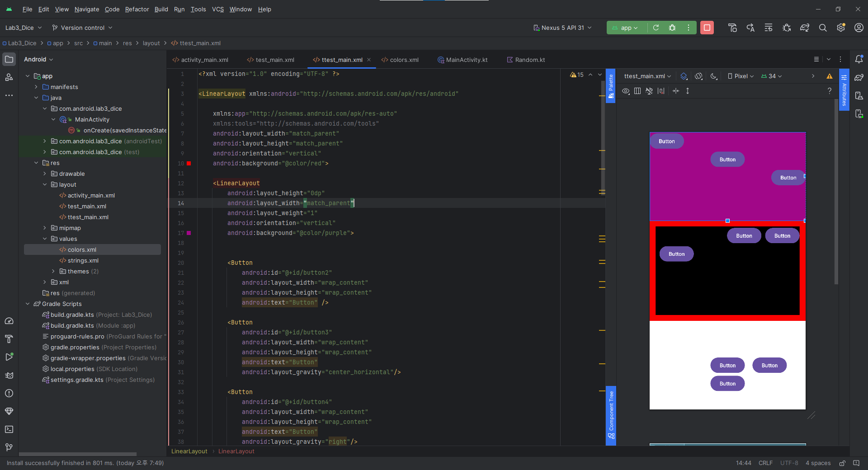Open the Pixel device dropdown in preview

tap(741, 76)
